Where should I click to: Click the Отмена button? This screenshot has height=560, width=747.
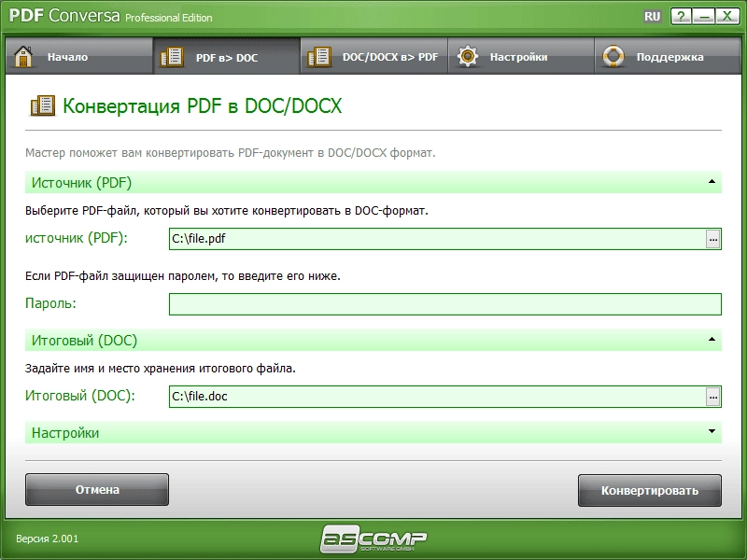97,489
